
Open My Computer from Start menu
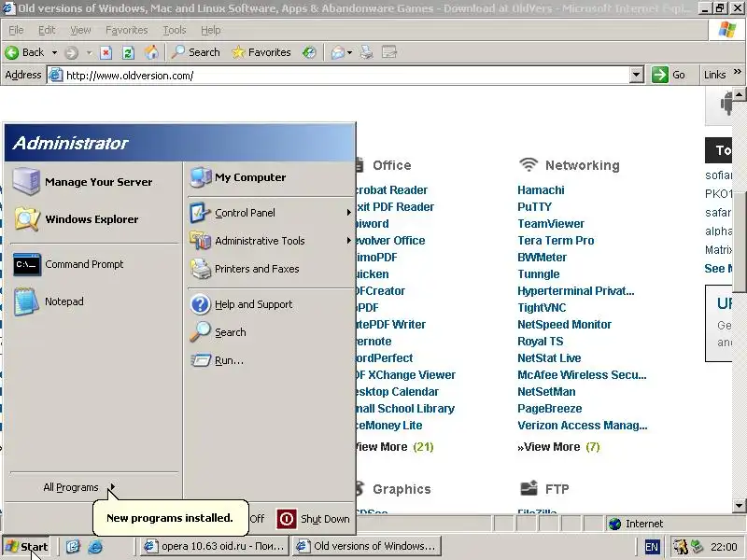[x=270, y=177]
